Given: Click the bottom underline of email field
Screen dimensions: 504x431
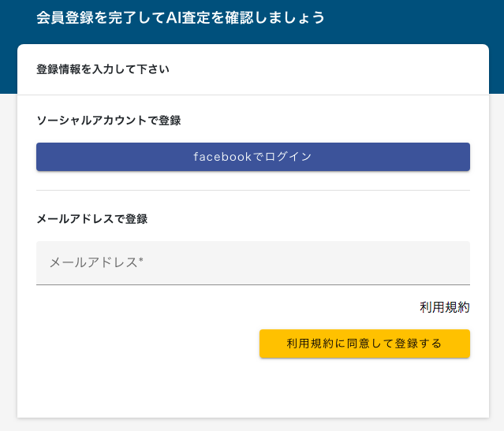Looking at the screenshot, I should (253, 284).
